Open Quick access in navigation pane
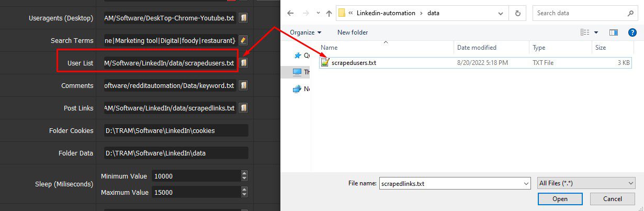This screenshot has width=644, height=211. pos(302,54)
